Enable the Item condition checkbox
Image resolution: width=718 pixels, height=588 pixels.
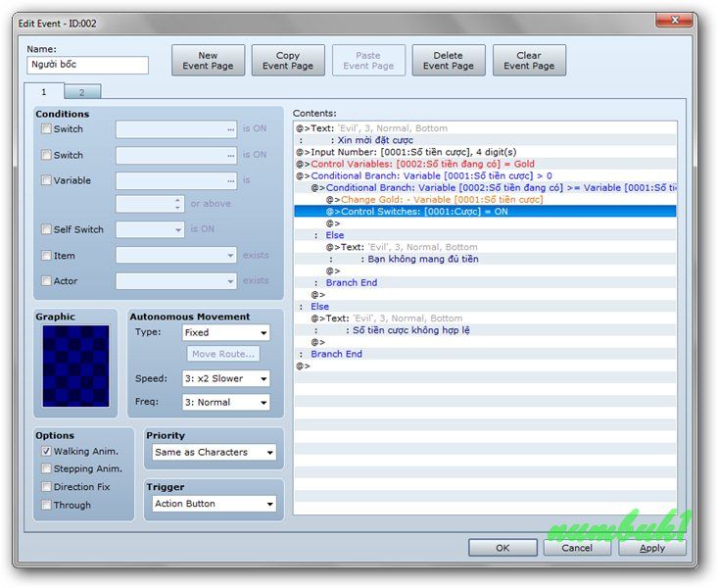point(46,255)
